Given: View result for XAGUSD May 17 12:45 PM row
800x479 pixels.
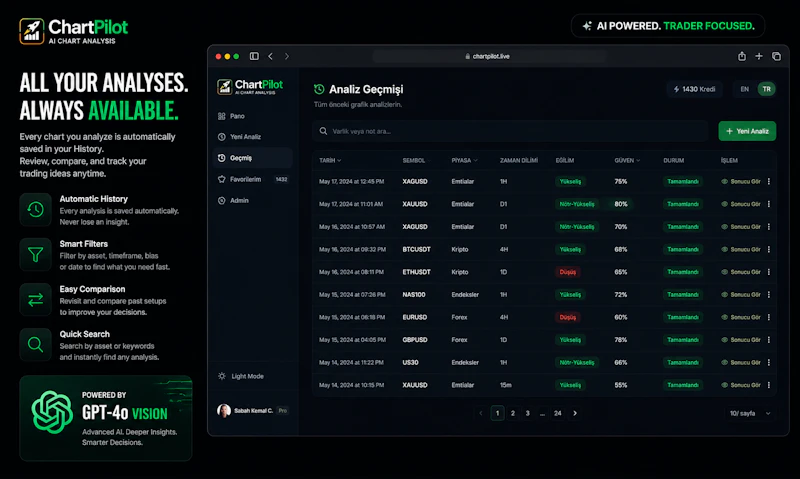Looking at the screenshot, I should click(741, 182).
